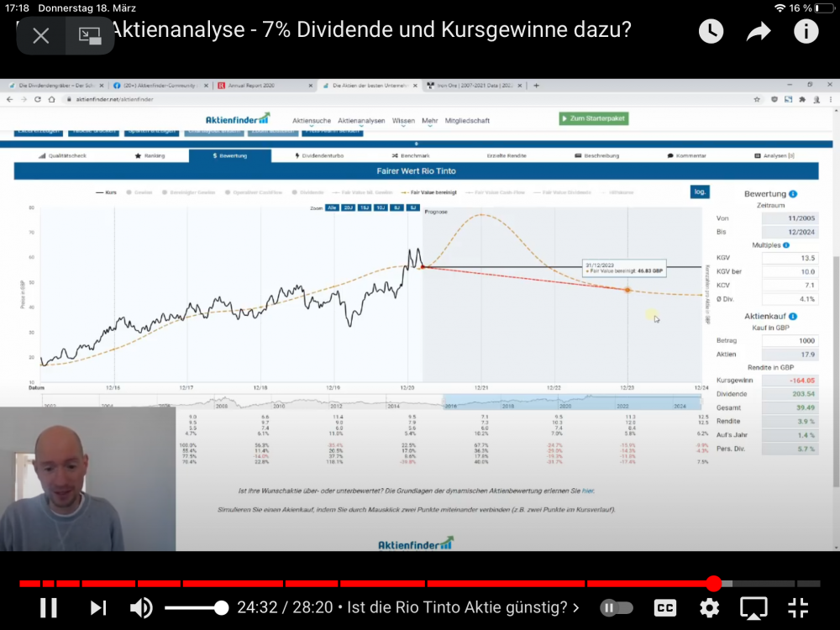Show info for Aktienkauf heading
Image resolution: width=840 pixels, height=630 pixels.
pos(793,317)
